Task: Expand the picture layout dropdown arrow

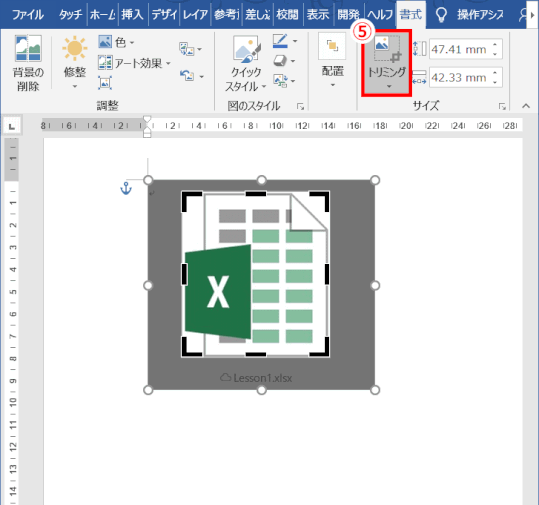Action: 293,81
